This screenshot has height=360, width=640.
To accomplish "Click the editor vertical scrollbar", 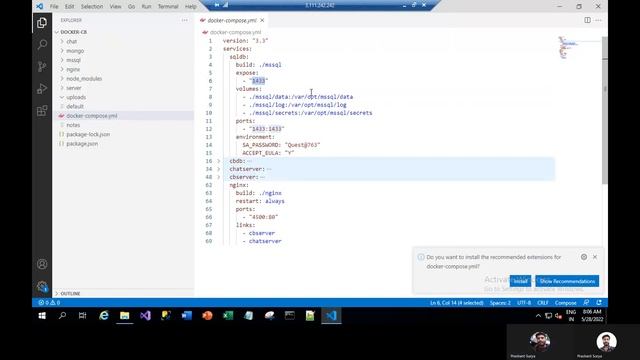I will pos(604,110).
